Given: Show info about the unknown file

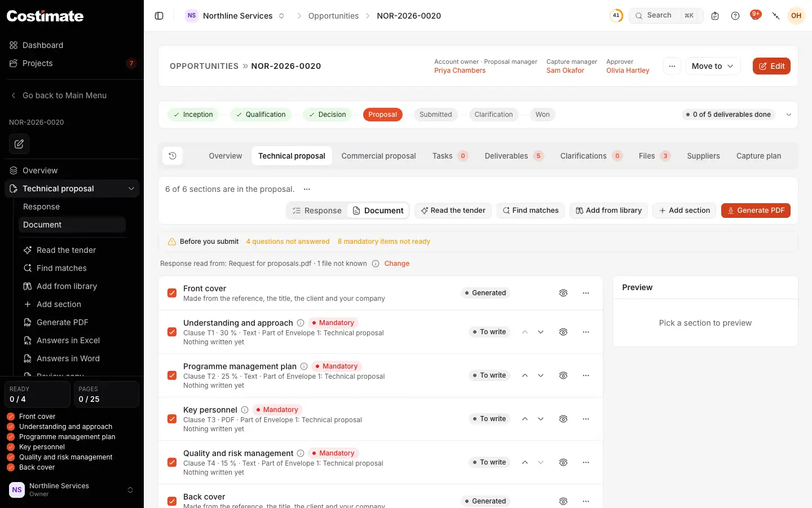Looking at the screenshot, I should tap(376, 264).
